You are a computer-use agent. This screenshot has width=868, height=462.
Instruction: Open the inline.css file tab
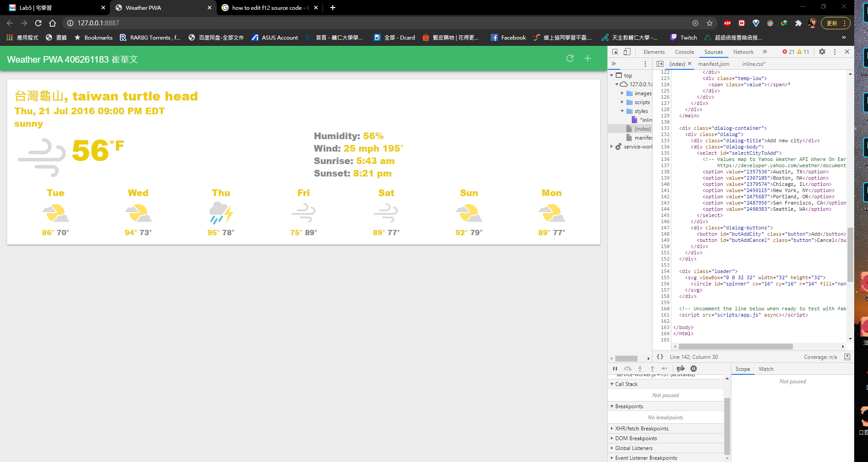[x=754, y=64]
